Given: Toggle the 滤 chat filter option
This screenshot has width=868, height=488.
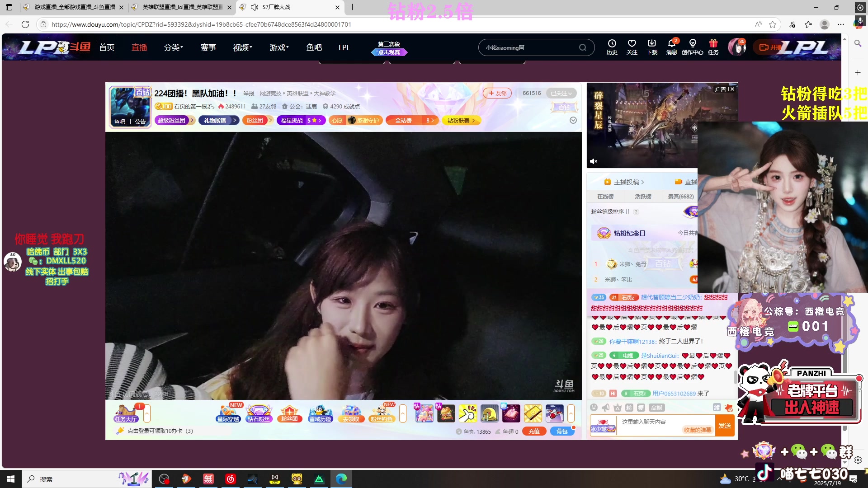Looking at the screenshot, I should pos(717,407).
